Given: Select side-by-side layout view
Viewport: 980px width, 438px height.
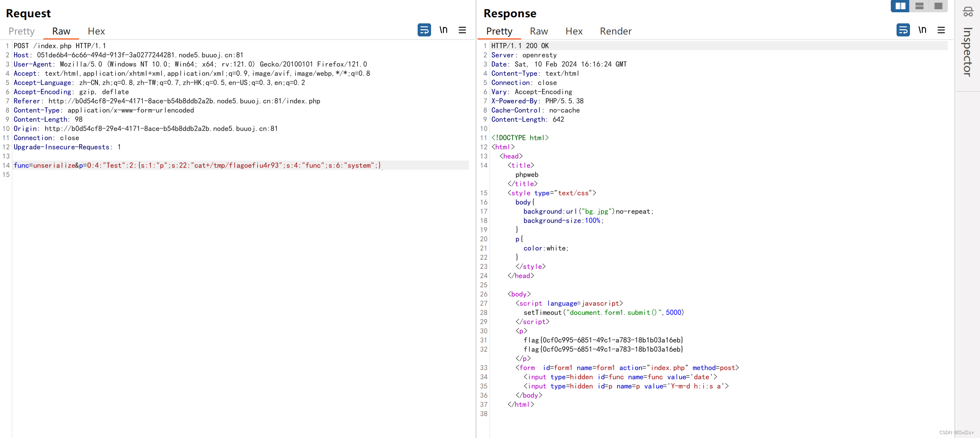Looking at the screenshot, I should 900,6.
